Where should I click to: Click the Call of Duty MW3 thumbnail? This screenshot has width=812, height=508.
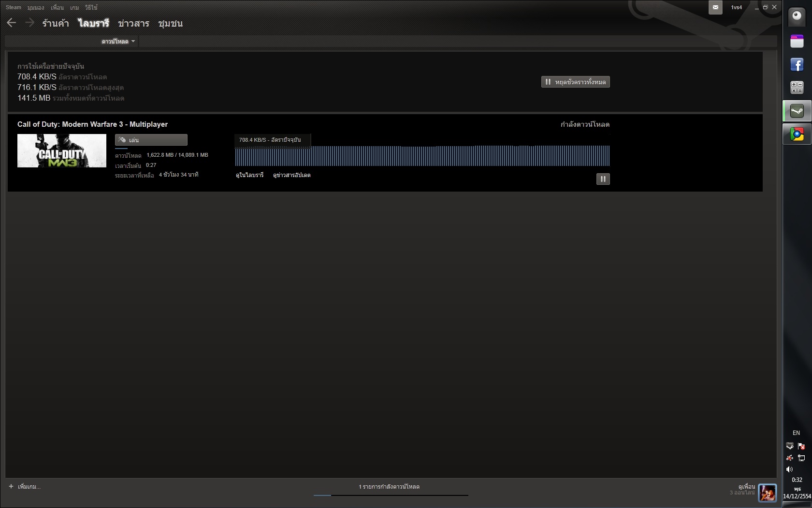tap(62, 150)
